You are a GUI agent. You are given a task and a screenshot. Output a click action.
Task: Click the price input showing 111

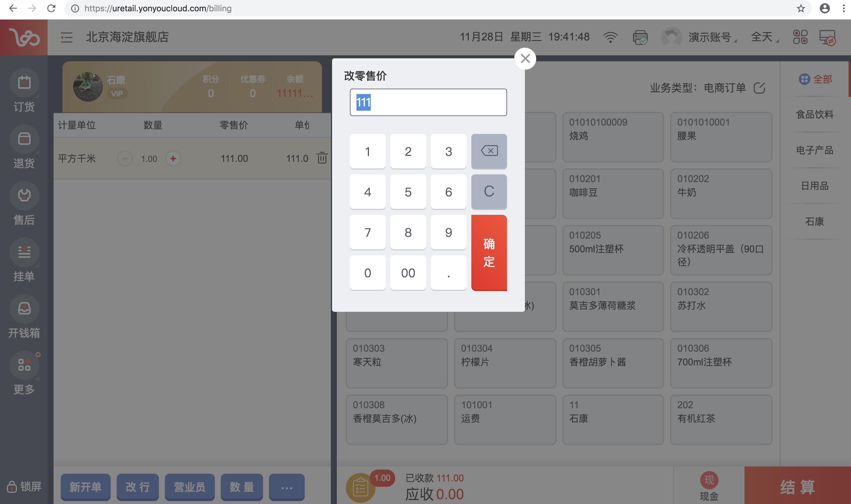coord(428,102)
